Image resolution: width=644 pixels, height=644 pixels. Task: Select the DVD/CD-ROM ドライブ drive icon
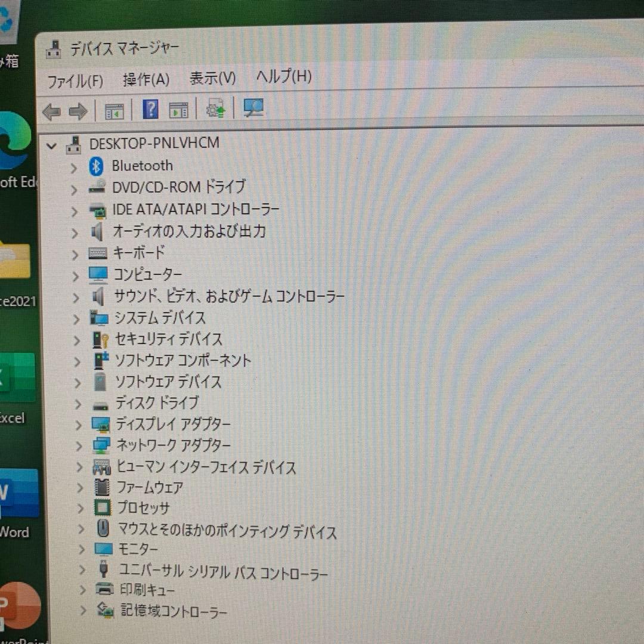pos(97,188)
